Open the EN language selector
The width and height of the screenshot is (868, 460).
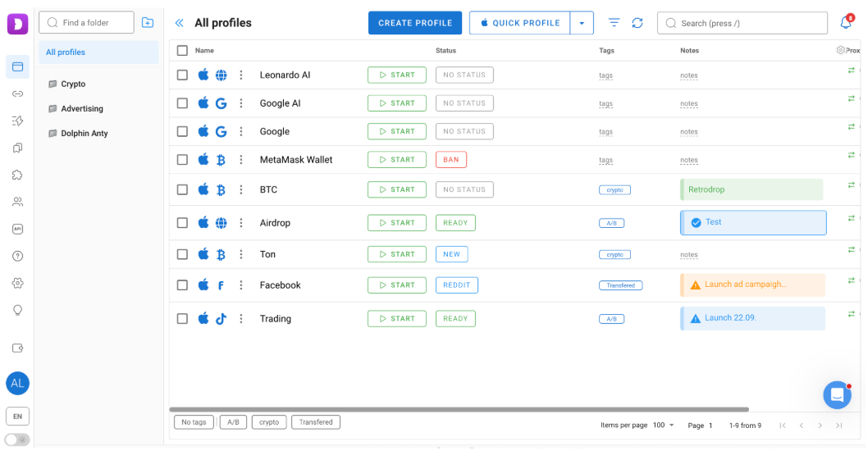[18, 417]
